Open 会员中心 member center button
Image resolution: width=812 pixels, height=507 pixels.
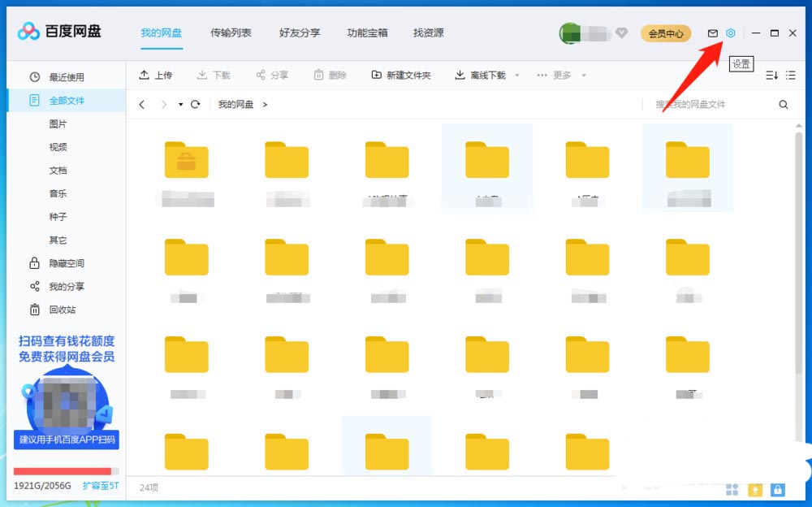(x=665, y=34)
